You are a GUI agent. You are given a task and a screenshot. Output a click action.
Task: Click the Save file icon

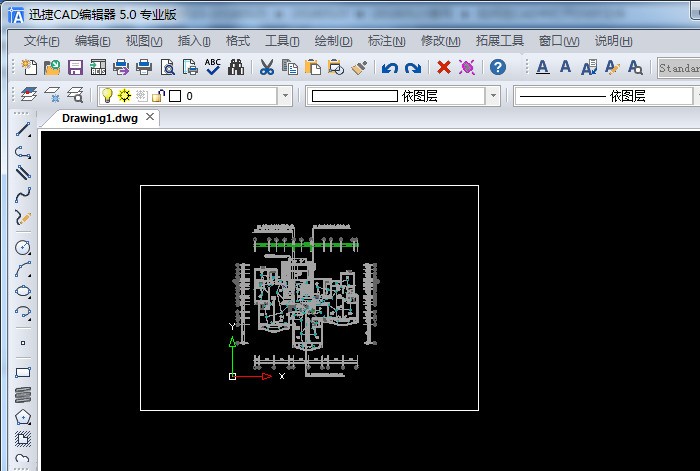point(75,68)
